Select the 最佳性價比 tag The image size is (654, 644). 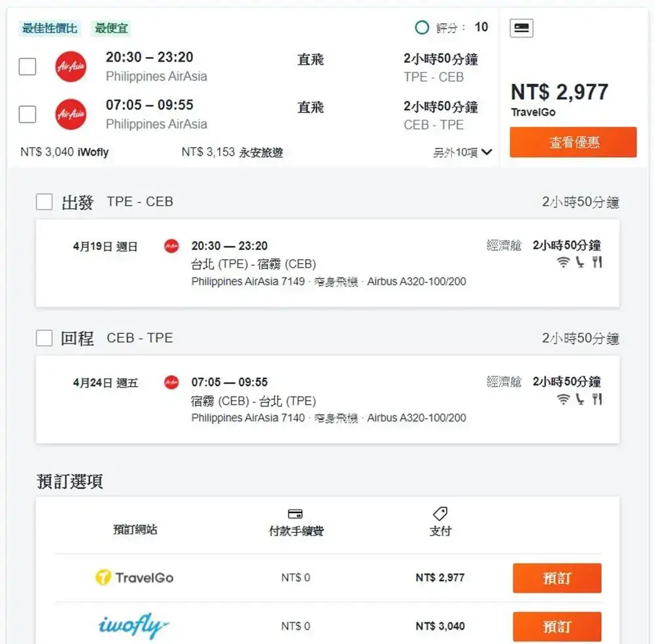tap(50, 28)
